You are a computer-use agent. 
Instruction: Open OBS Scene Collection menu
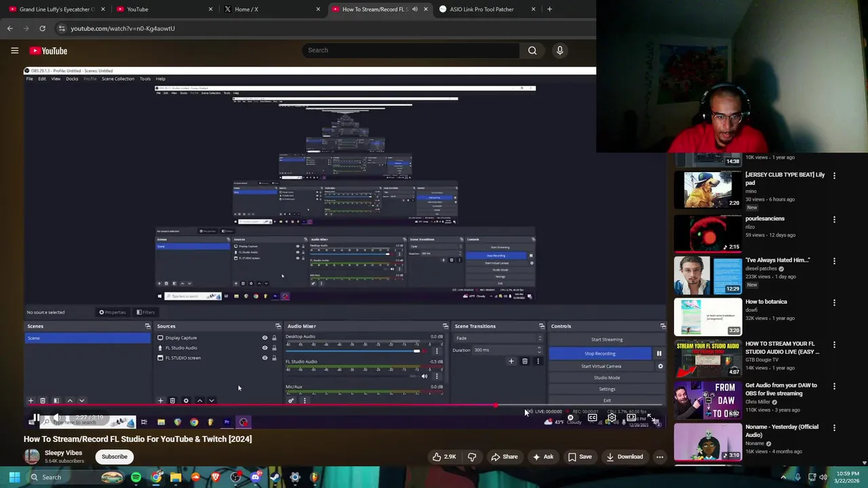click(x=118, y=79)
